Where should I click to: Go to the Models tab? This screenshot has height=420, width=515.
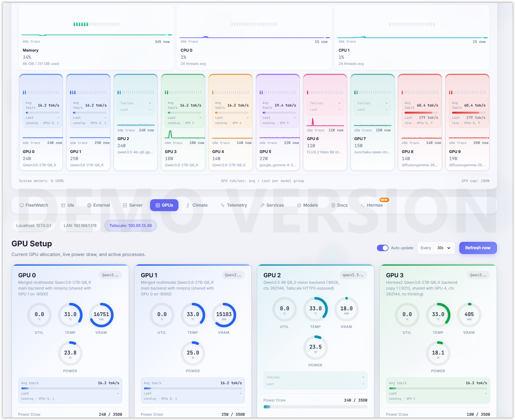coord(308,205)
